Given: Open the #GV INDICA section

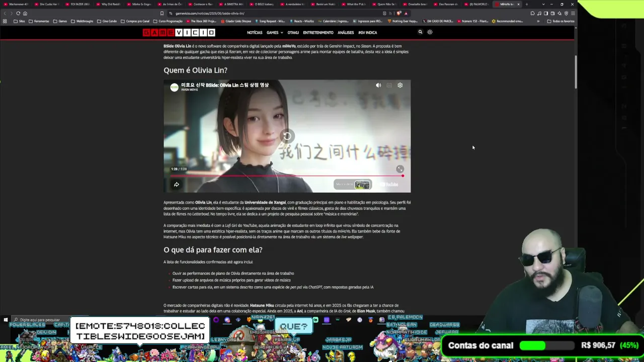Looking at the screenshot, I should pyautogui.click(x=367, y=33).
